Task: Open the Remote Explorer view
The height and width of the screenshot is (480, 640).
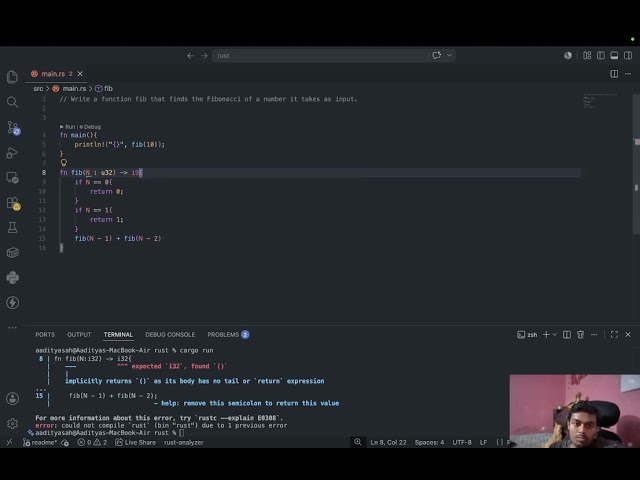Action: (12, 178)
